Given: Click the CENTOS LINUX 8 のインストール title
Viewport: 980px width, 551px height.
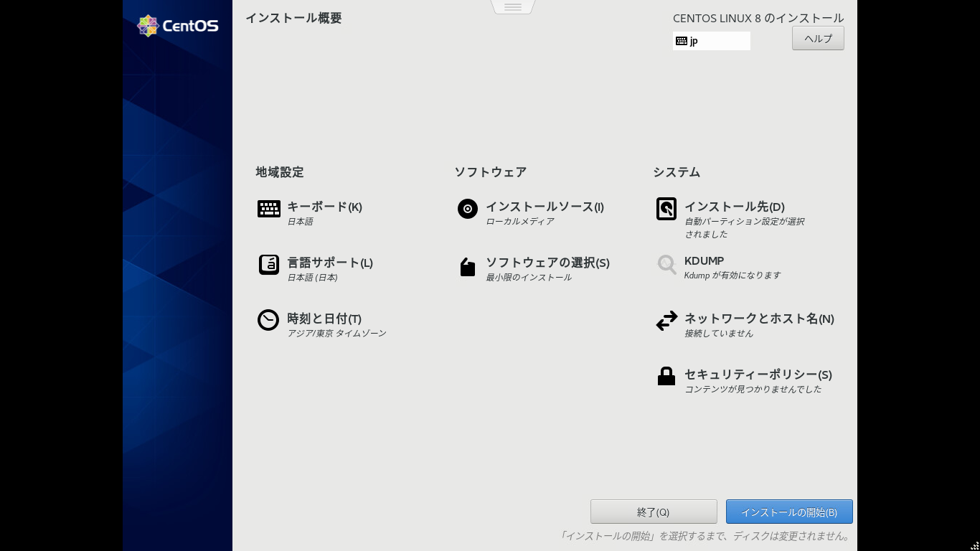Looking at the screenshot, I should tap(758, 18).
